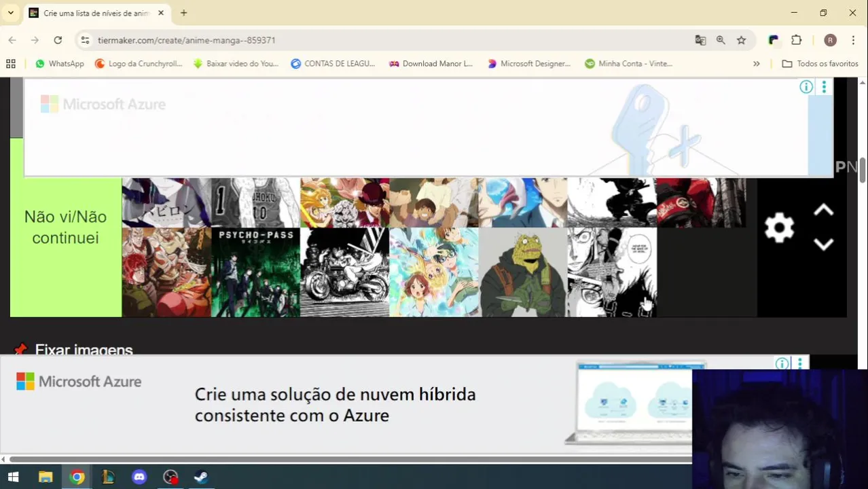Select the motorcycle manga thumbnail
868x489 pixels.
click(344, 272)
